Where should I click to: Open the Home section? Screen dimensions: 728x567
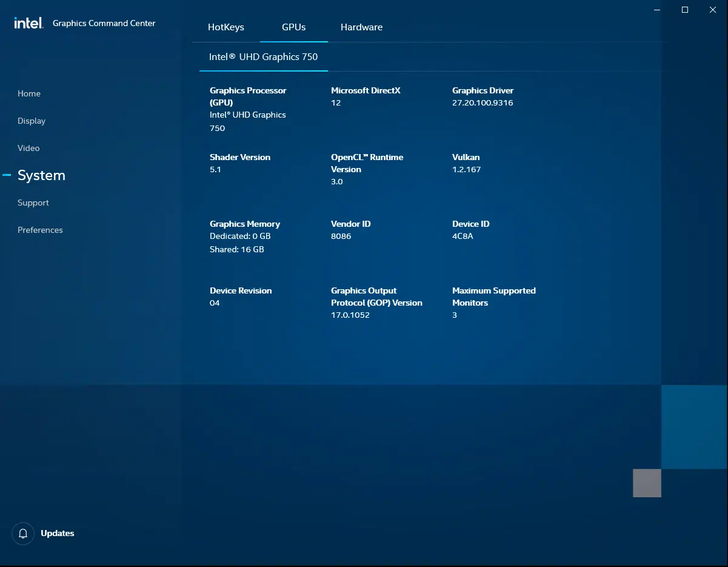tap(29, 93)
